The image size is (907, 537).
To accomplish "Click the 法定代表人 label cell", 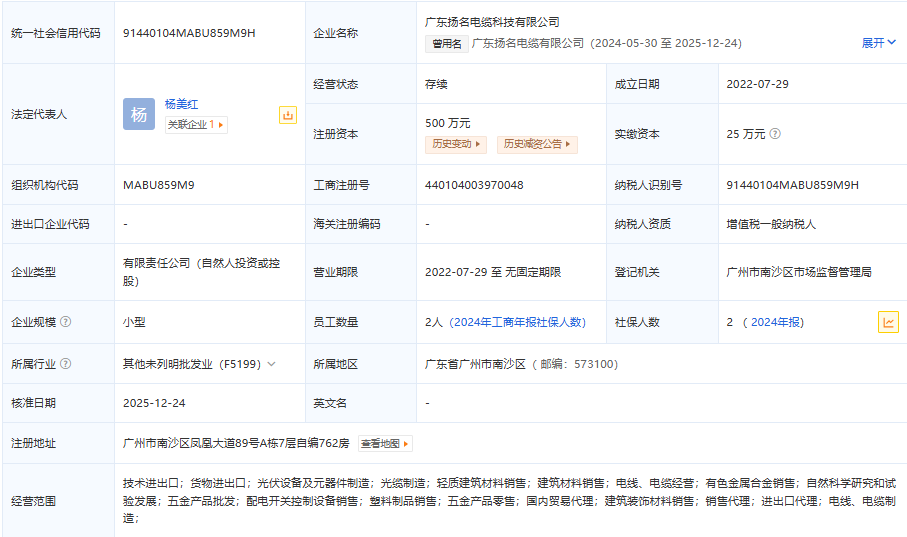I will click(58, 114).
